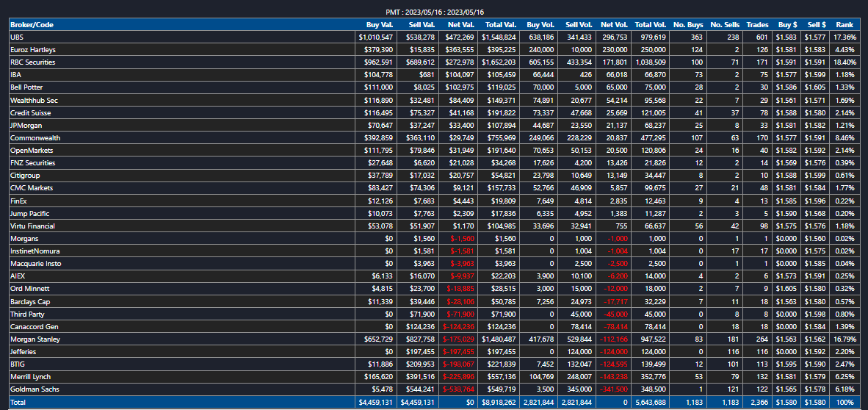Click UBS buy value $1,010,547
The image size is (868, 410).
click(x=376, y=37)
